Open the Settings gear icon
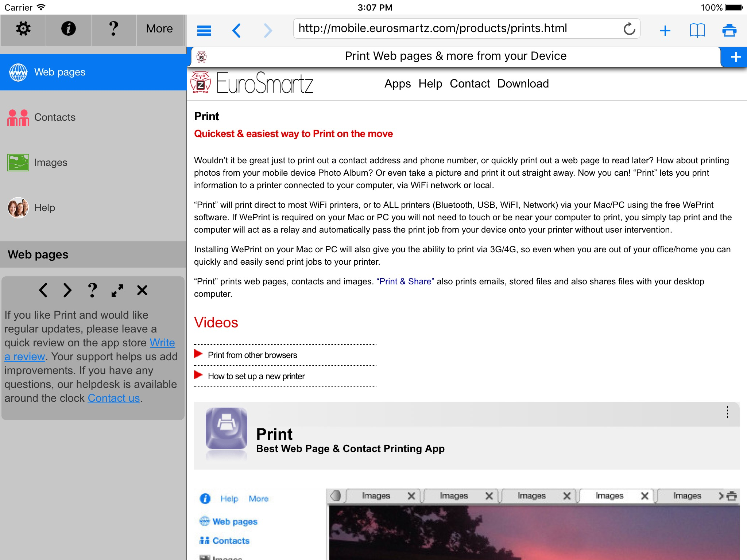The width and height of the screenshot is (747, 560). tap(23, 28)
